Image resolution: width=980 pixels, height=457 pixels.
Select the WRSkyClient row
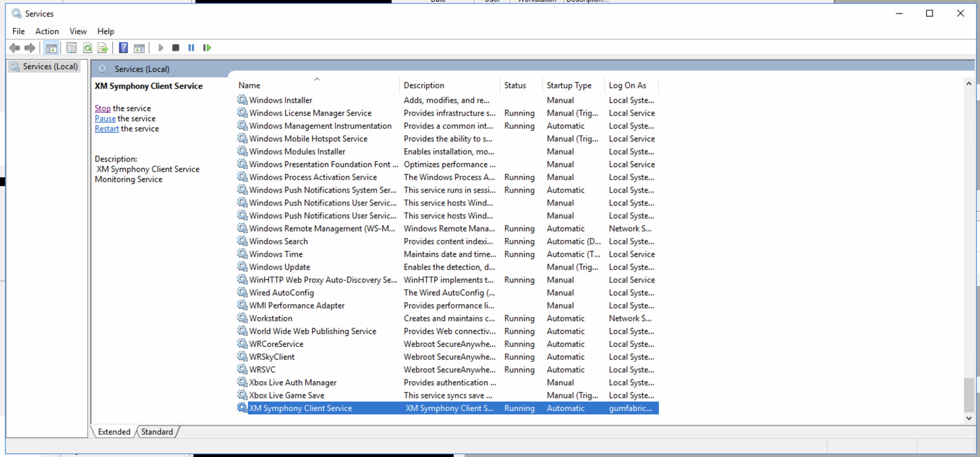pos(448,357)
